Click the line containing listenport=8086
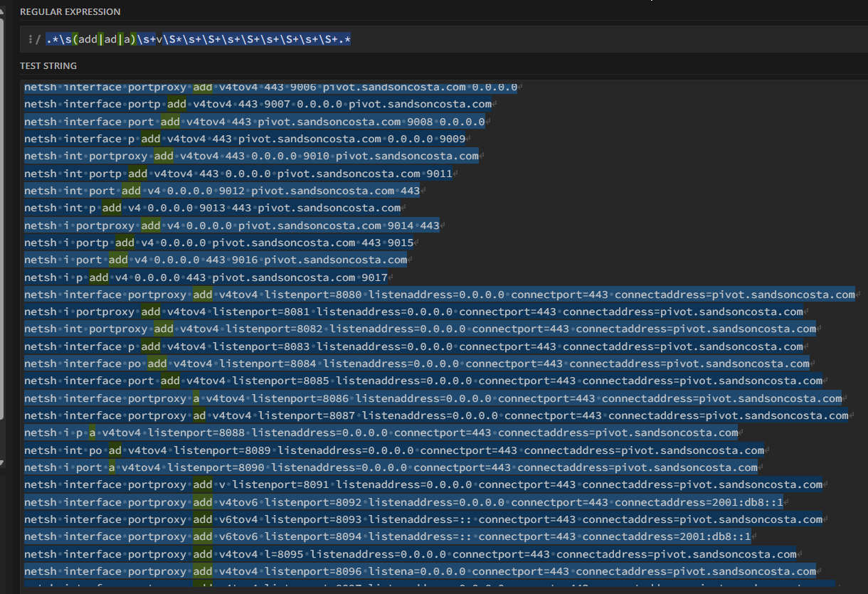Image resolution: width=868 pixels, height=594 pixels. (433, 398)
